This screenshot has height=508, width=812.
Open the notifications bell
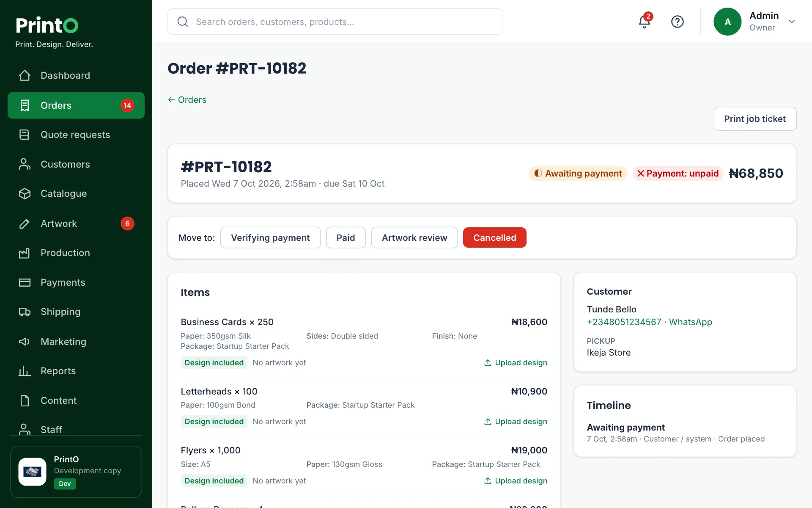pyautogui.click(x=644, y=22)
